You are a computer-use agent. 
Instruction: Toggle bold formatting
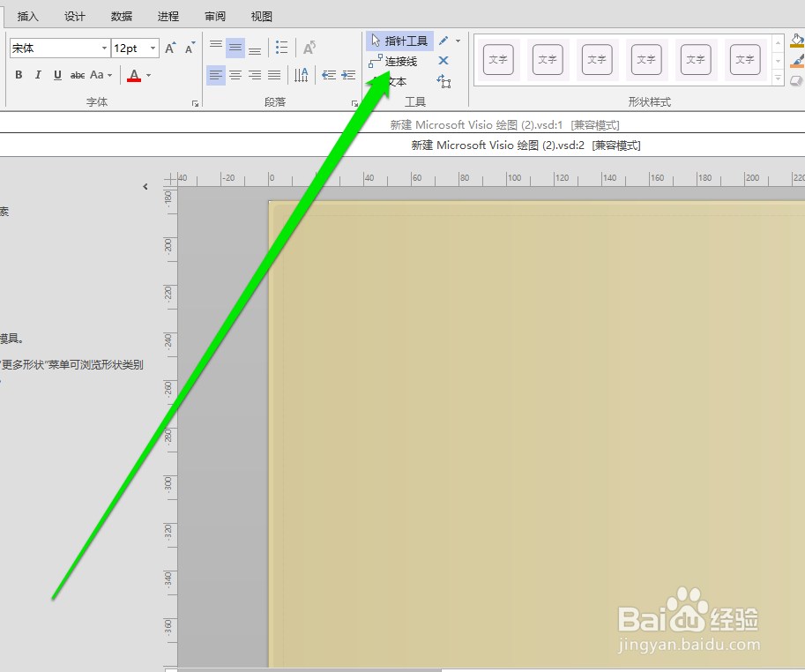(19, 75)
